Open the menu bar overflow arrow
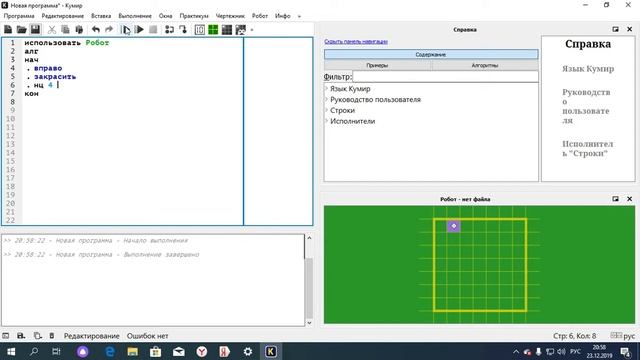Image resolution: width=640 pixels, height=360 pixels. [x=299, y=16]
